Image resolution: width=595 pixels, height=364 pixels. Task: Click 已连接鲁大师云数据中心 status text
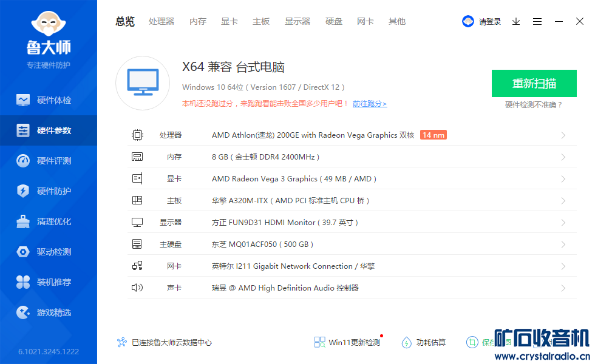tap(171, 342)
